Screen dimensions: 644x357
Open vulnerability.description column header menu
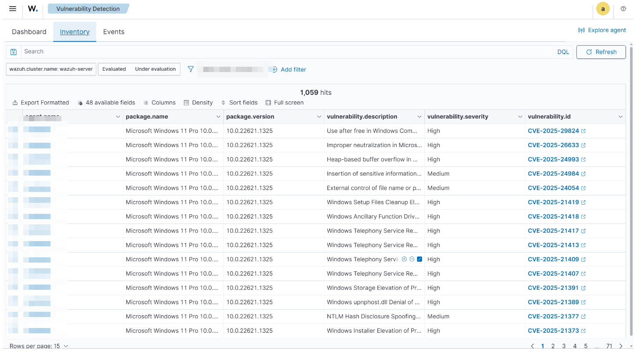pyautogui.click(x=419, y=117)
